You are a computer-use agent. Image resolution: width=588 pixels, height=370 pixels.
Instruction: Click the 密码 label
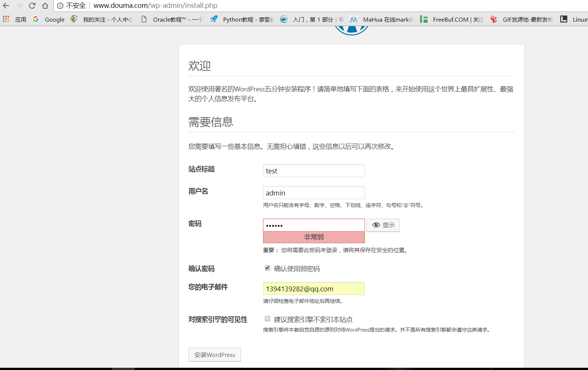(195, 224)
